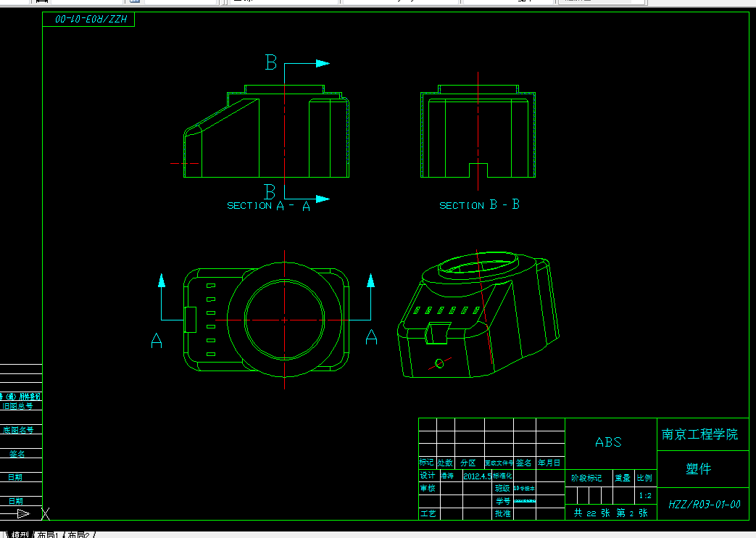Switch to the 模型 tab
The height and width of the screenshot is (538, 756).
pyautogui.click(x=21, y=534)
